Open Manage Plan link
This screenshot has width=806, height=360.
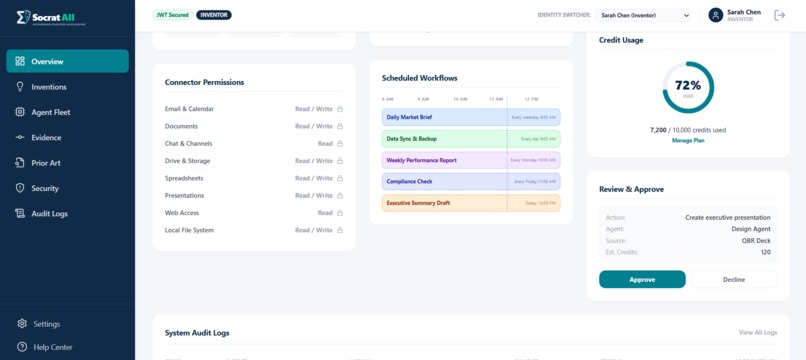pos(688,140)
